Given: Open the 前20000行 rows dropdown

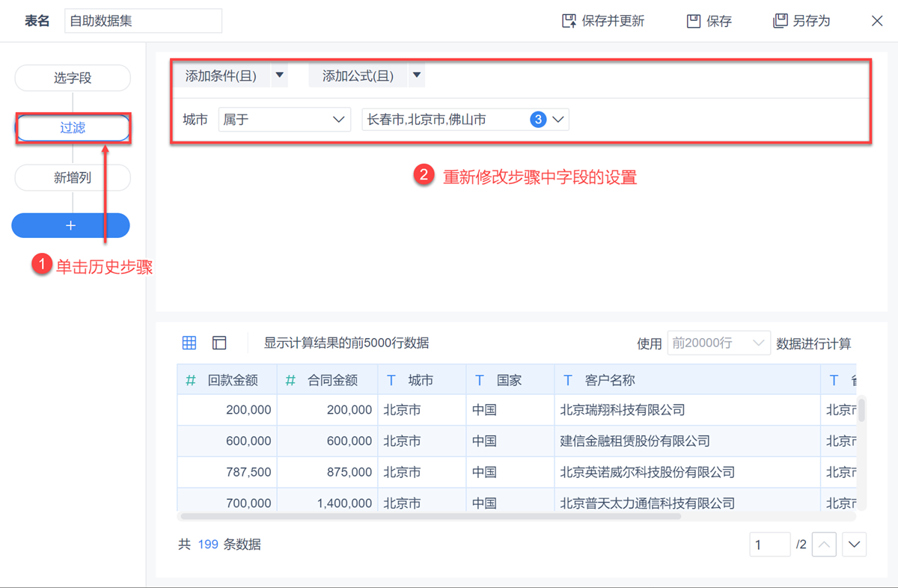Looking at the screenshot, I should [x=718, y=343].
